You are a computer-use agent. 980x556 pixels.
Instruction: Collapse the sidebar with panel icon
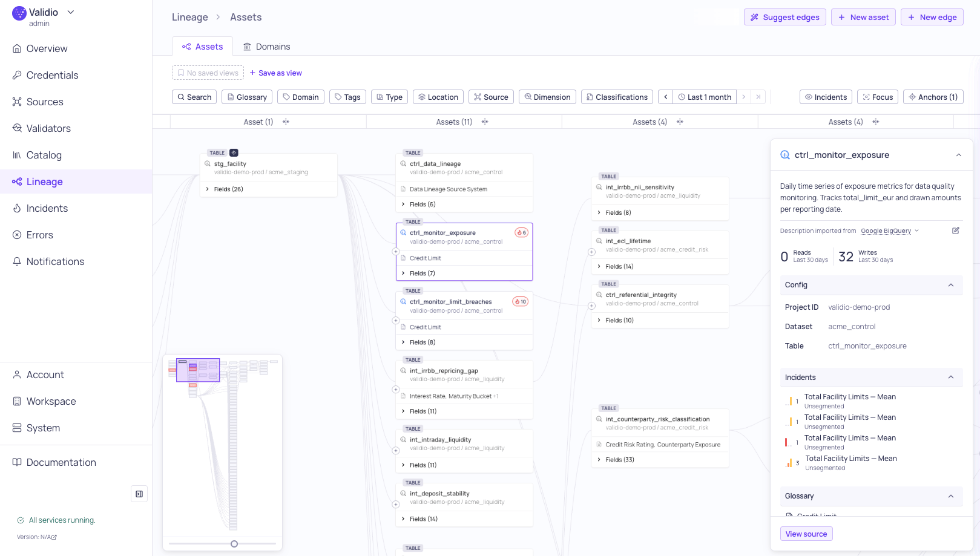[x=139, y=494]
